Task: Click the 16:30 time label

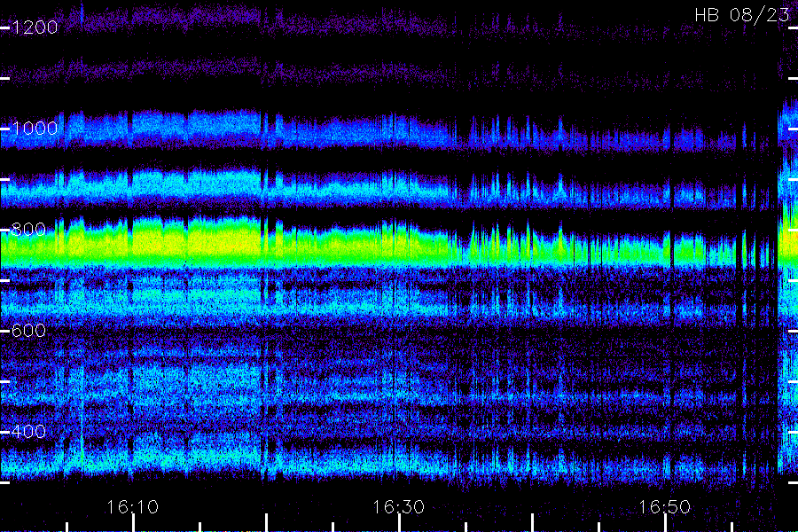Action: pos(398,507)
